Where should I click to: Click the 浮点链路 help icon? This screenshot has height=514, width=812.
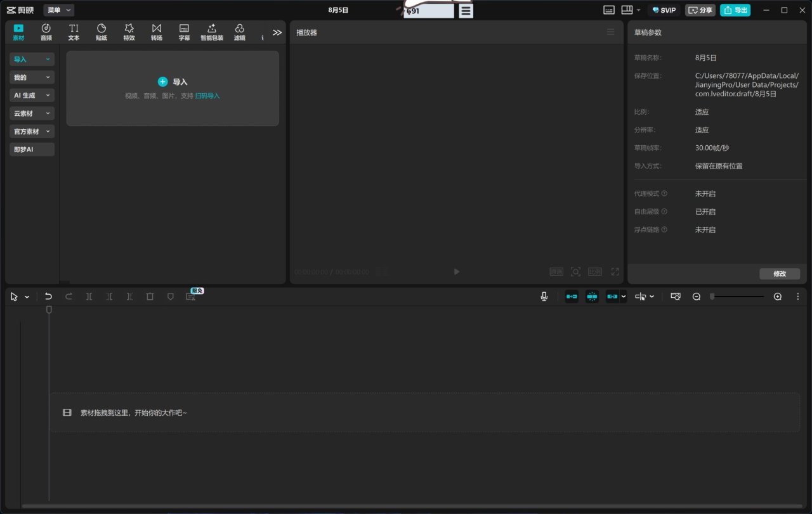[x=664, y=229]
